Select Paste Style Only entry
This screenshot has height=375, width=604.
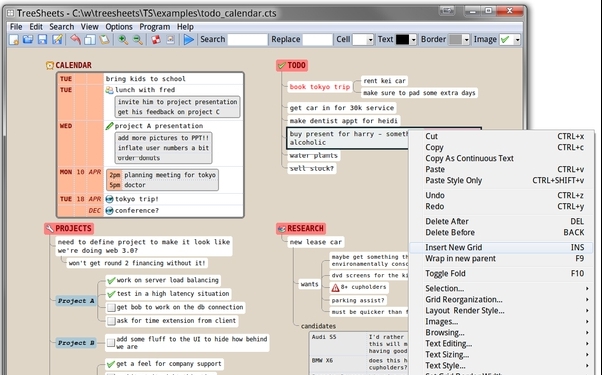pos(501,181)
